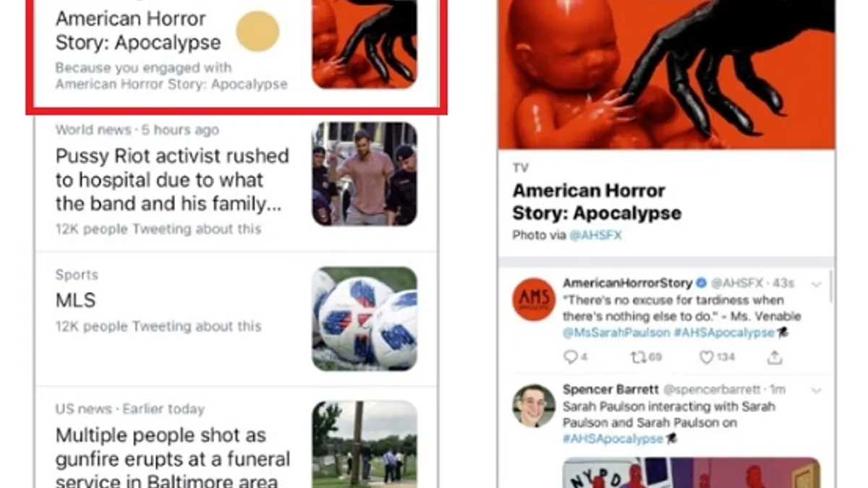Tap the yellow circle tap indicator
This screenshot has height=488, width=868.
258,30
